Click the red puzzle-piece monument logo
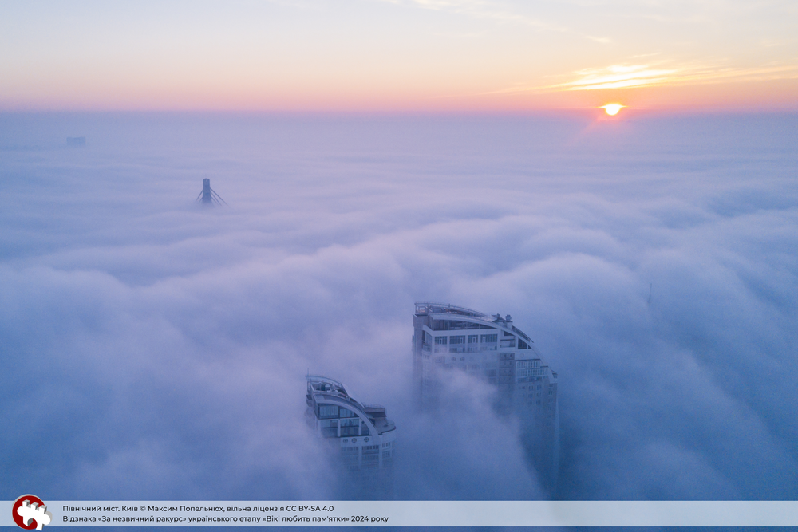The width and height of the screenshot is (798, 532). pyautogui.click(x=30, y=512)
